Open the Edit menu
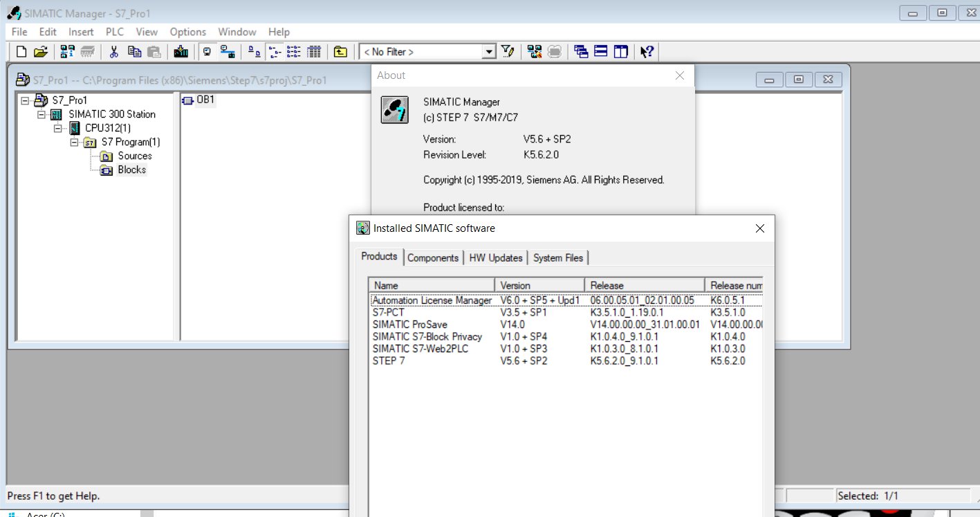The width and height of the screenshot is (980, 517). 48,32
